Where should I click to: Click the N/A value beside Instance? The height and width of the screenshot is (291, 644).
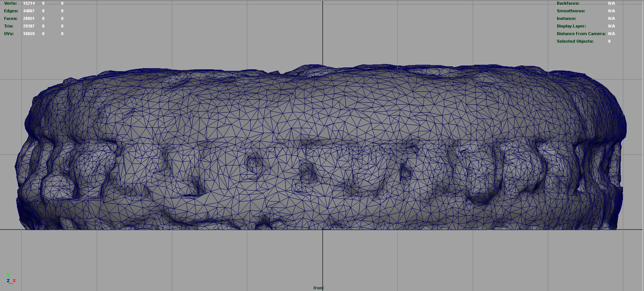click(x=611, y=18)
